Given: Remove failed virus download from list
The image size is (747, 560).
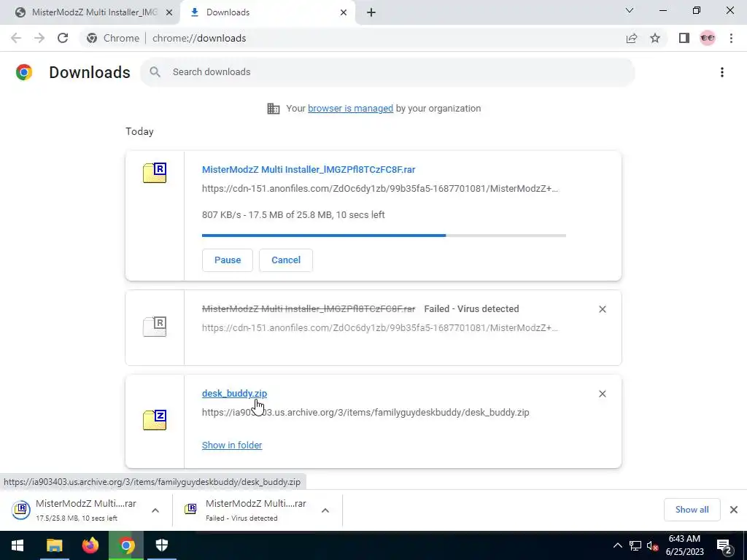Looking at the screenshot, I should click(x=602, y=309).
